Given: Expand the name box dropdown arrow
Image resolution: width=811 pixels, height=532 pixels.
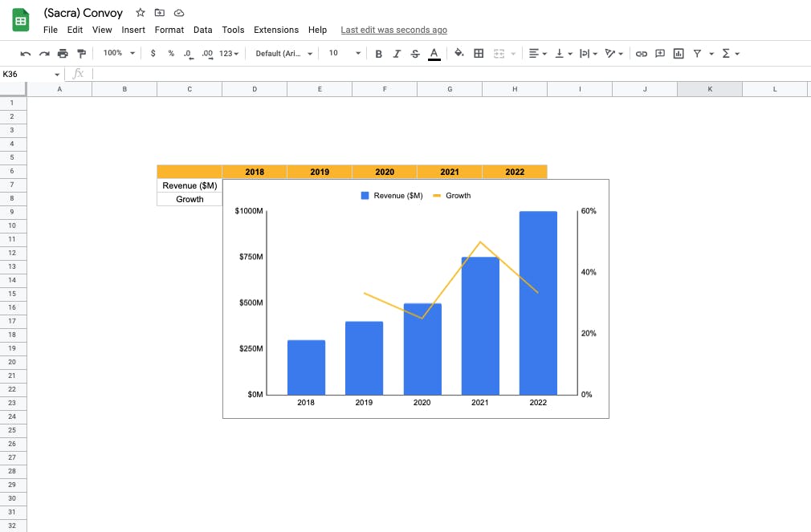Looking at the screenshot, I should pos(57,75).
